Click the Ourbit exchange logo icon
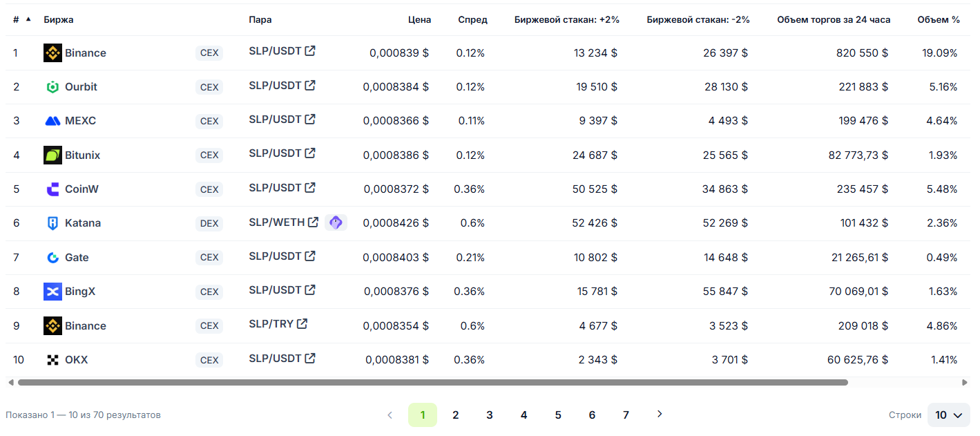 click(x=52, y=87)
